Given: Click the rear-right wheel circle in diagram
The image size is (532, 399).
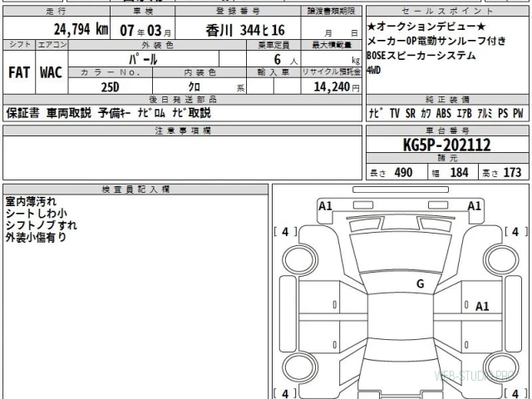Looking at the screenshot, I should 501,367.
